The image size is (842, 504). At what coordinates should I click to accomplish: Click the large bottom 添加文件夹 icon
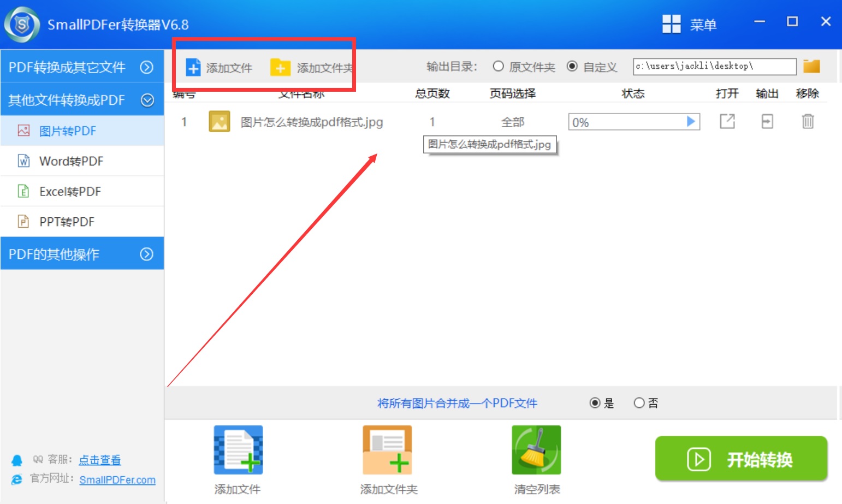pyautogui.click(x=387, y=450)
